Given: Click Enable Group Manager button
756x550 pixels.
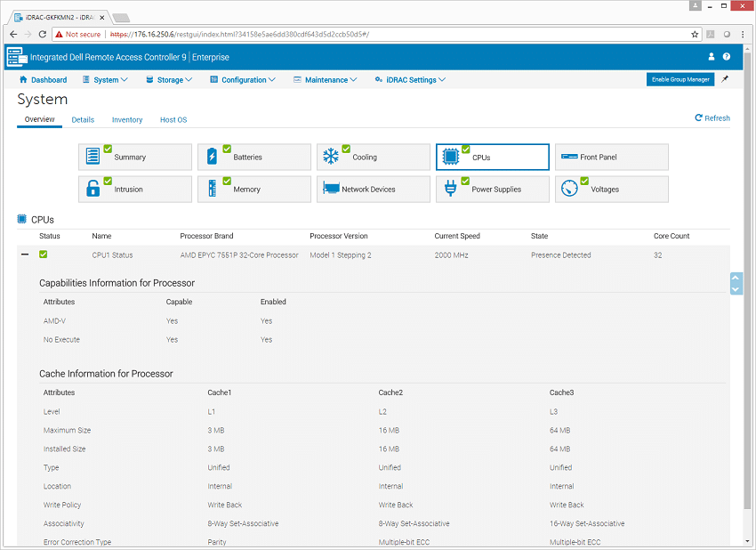Looking at the screenshot, I should tap(680, 79).
